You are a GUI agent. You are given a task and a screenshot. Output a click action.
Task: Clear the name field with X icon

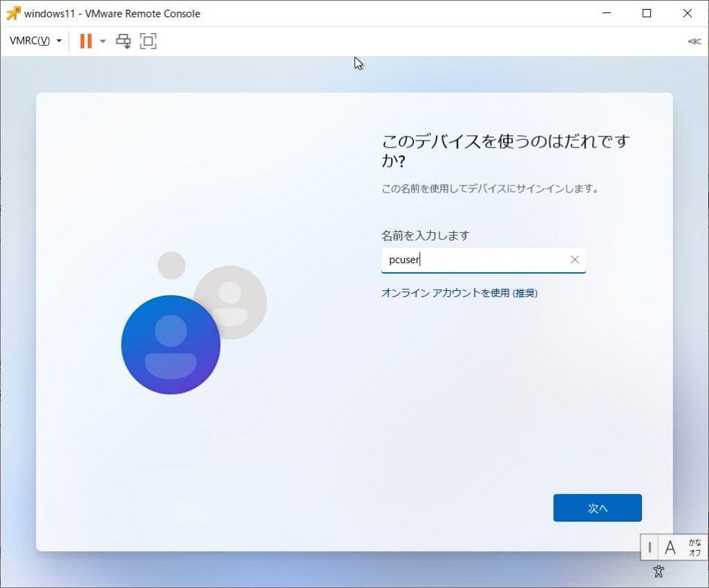575,260
